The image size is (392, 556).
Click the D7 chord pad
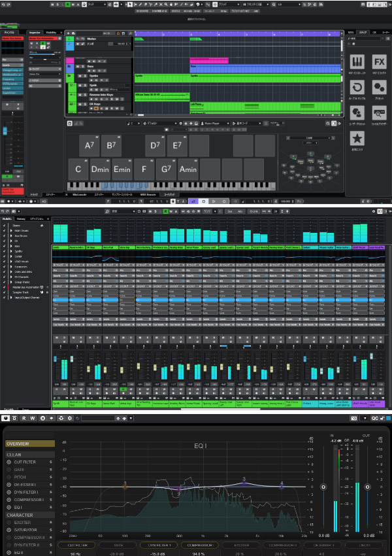point(155,145)
